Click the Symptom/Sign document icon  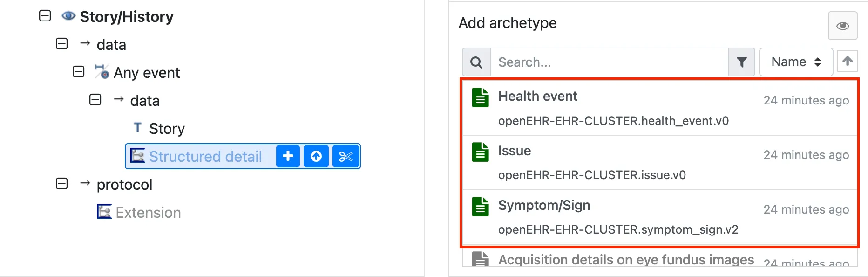point(480,207)
